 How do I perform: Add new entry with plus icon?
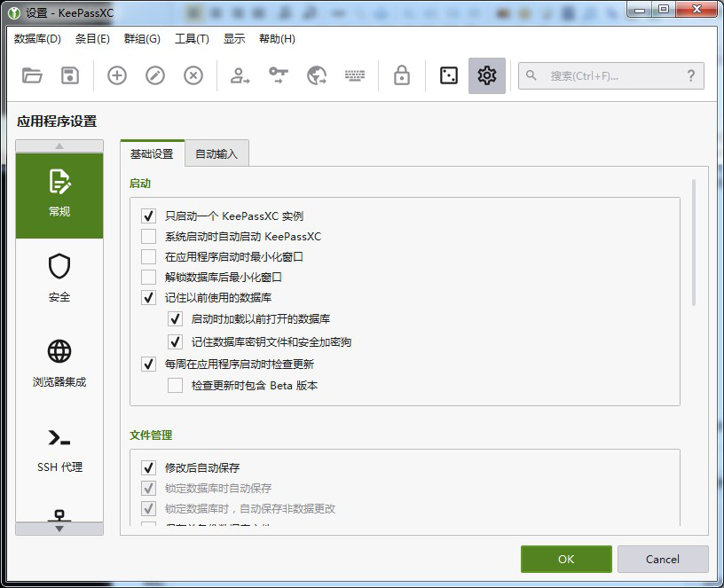(117, 75)
